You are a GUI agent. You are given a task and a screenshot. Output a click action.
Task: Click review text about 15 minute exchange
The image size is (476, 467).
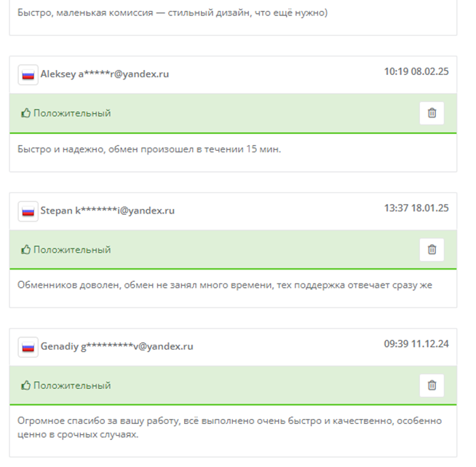pos(148,149)
